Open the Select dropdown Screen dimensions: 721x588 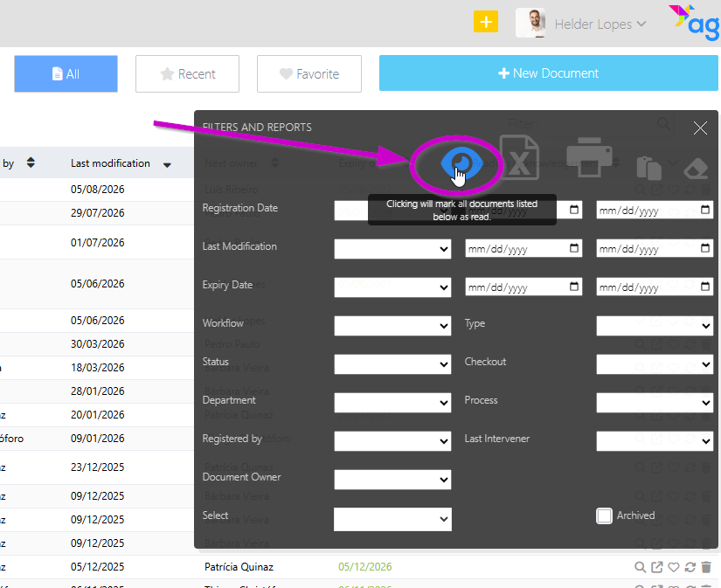click(x=392, y=519)
